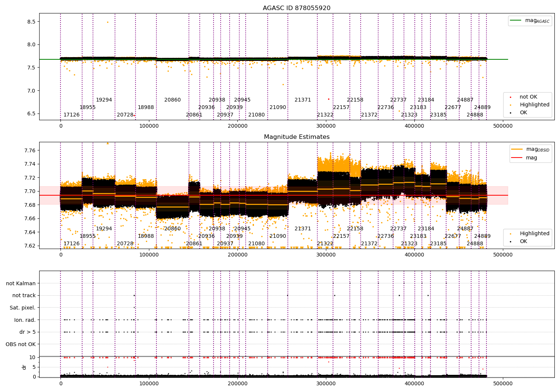This screenshot has width=560, height=392.
Task: Click OBSID label 20728 in the top panel
Action: pos(125,115)
